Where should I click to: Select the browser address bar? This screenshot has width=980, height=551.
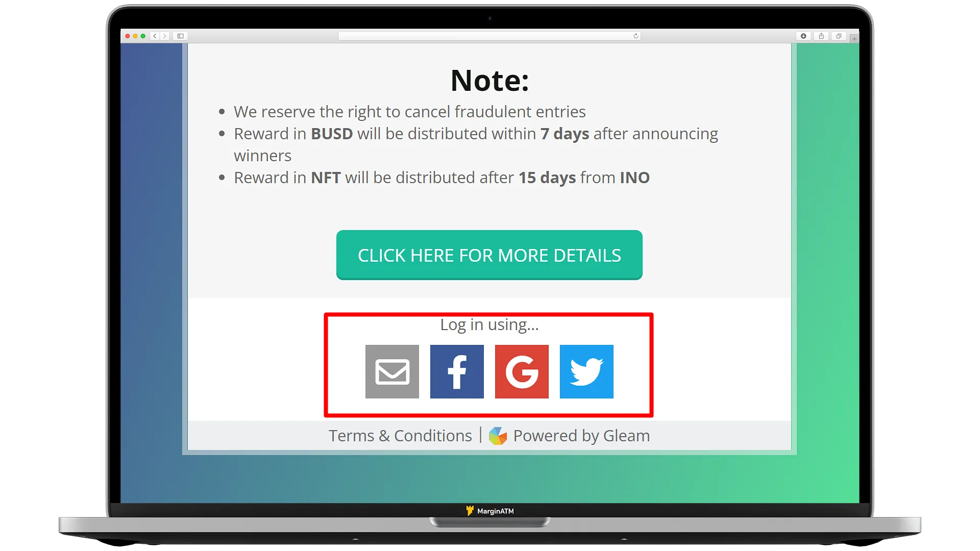click(x=490, y=35)
